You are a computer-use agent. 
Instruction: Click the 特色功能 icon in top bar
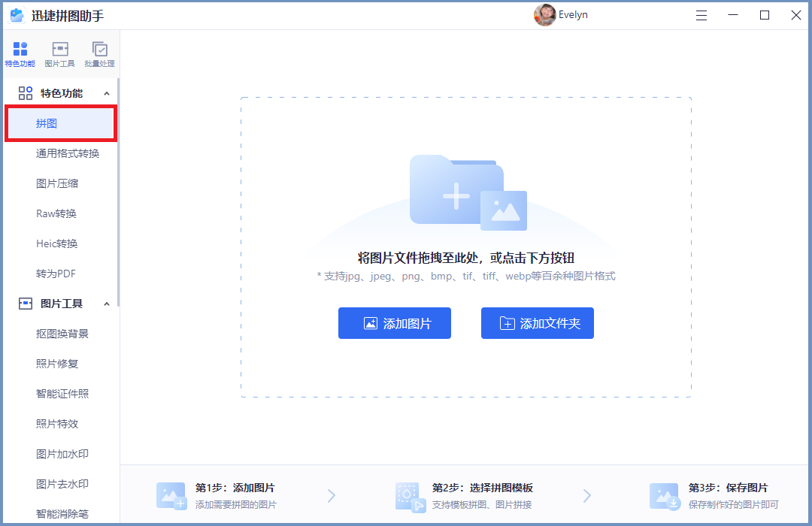(20, 54)
